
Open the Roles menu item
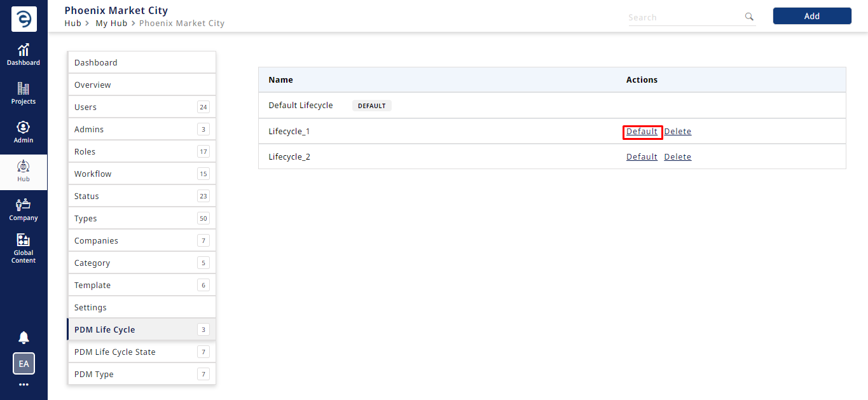pos(142,151)
